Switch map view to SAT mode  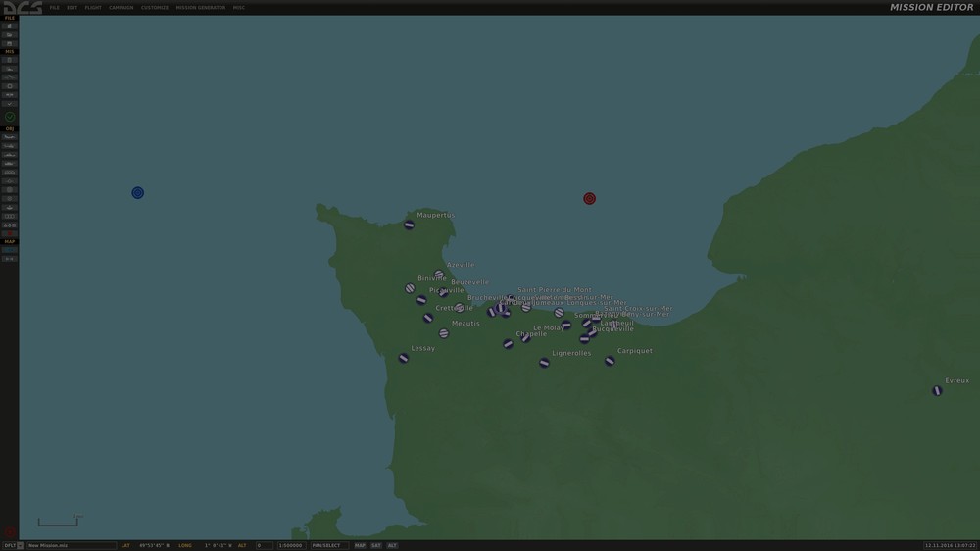pos(375,545)
